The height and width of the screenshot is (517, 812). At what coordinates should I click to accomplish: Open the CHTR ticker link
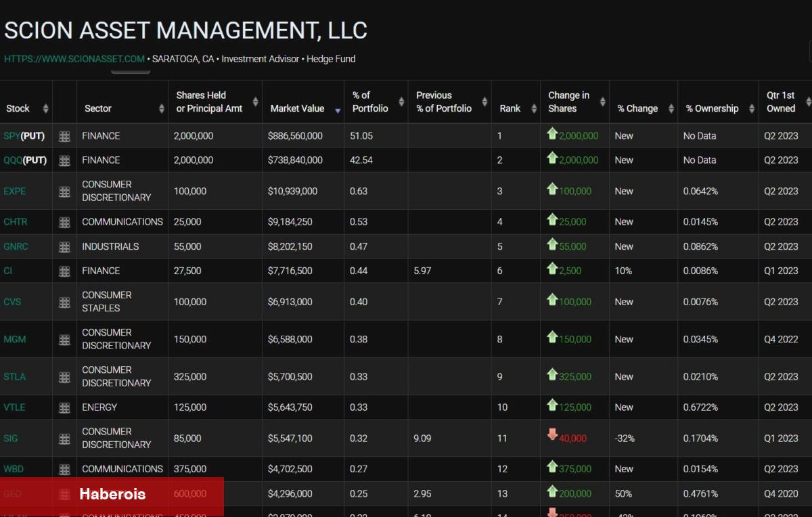point(16,222)
